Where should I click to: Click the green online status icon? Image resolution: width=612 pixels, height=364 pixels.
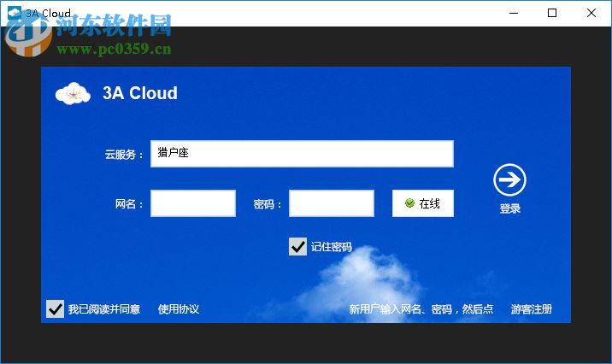pyautogui.click(x=409, y=203)
